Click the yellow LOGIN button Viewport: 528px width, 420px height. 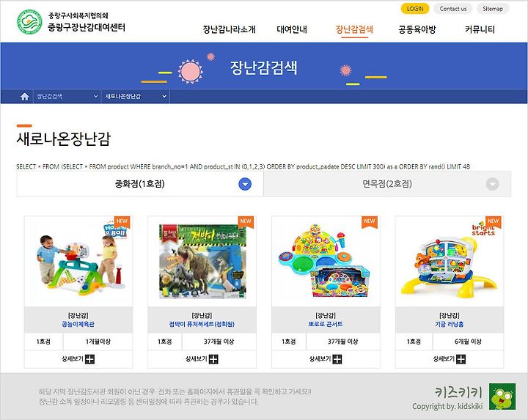coord(415,9)
